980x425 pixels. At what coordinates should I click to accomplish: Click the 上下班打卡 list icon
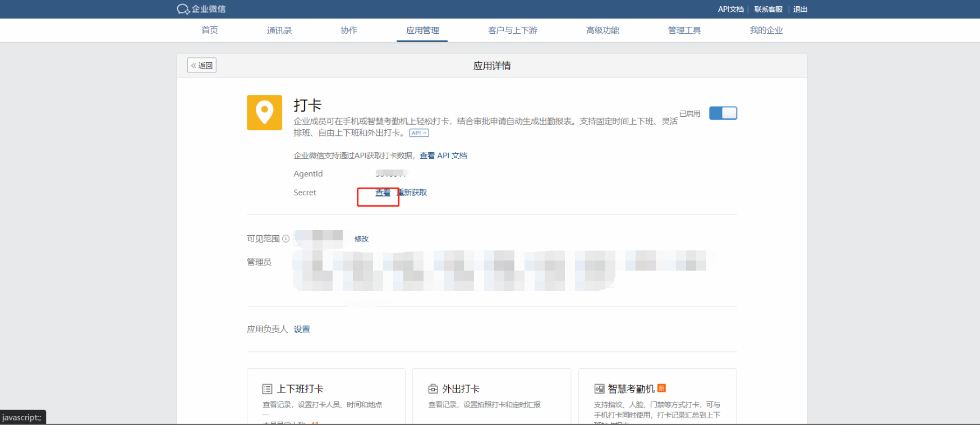coord(268,389)
